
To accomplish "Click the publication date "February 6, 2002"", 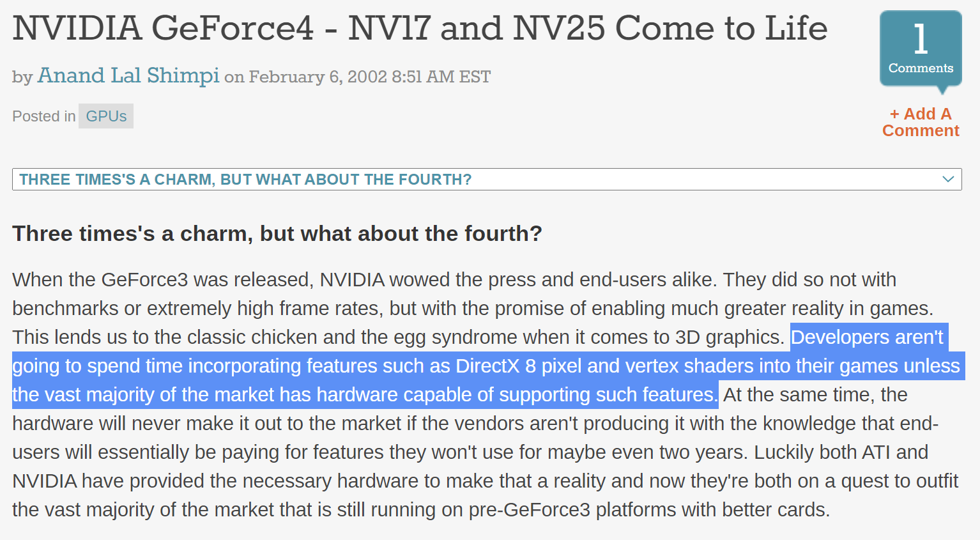I will 318,77.
